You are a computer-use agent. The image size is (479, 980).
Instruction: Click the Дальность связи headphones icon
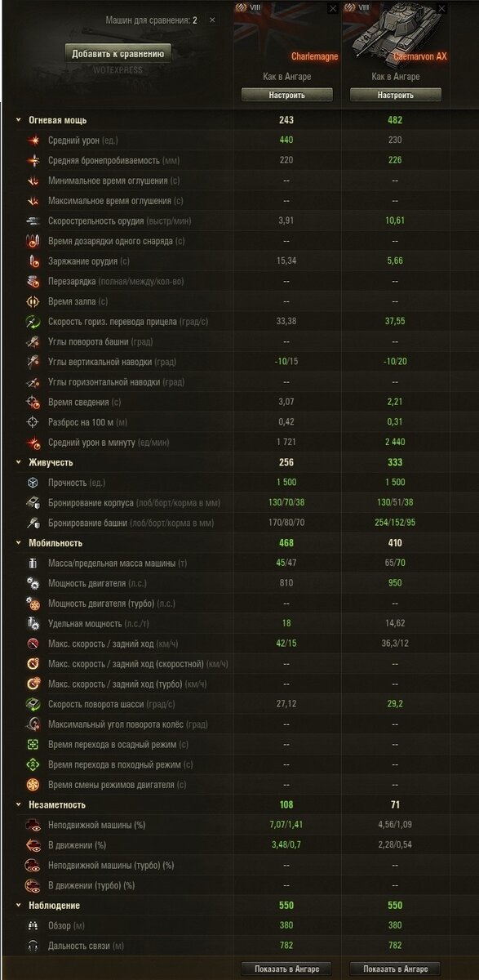pyautogui.click(x=33, y=946)
